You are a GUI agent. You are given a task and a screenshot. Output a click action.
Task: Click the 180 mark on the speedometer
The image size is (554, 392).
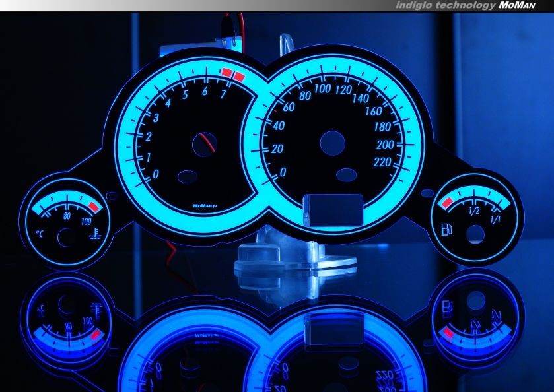point(382,127)
